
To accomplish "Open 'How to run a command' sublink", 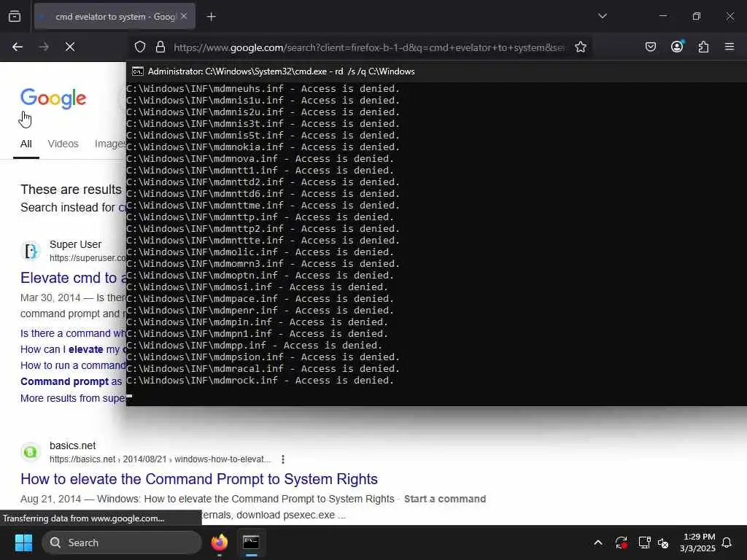I will [73, 365].
